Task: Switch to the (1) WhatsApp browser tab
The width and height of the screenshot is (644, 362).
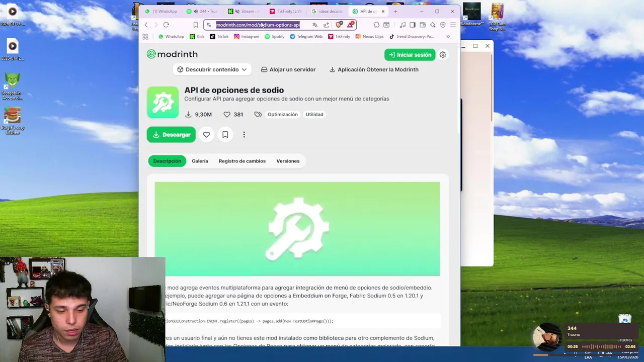Action: point(161,11)
